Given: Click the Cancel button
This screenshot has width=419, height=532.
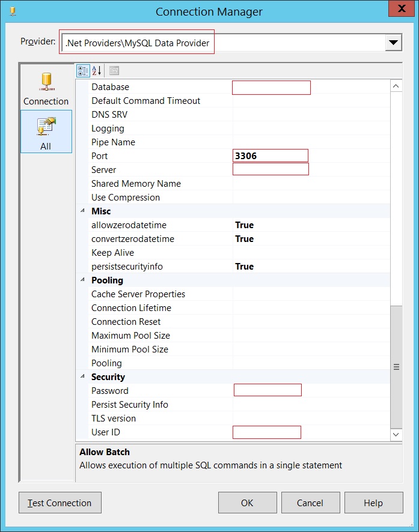Looking at the screenshot, I should 310,503.
